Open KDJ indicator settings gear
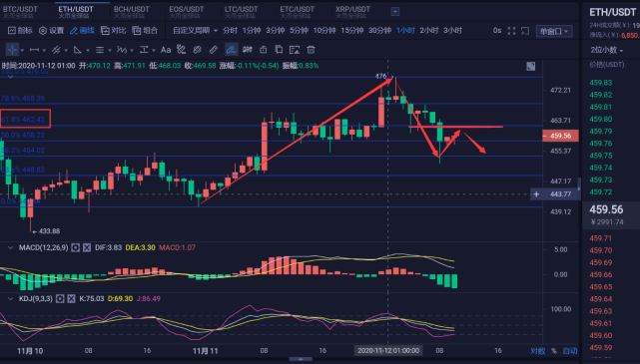Screen dimensions: 640x364 (x=60, y=299)
